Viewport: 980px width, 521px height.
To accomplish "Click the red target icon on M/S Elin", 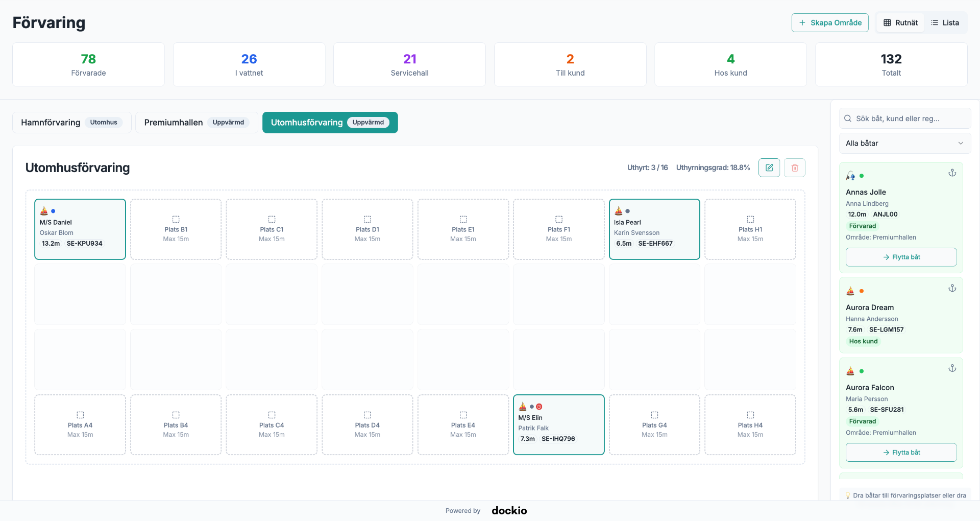I will coord(539,407).
